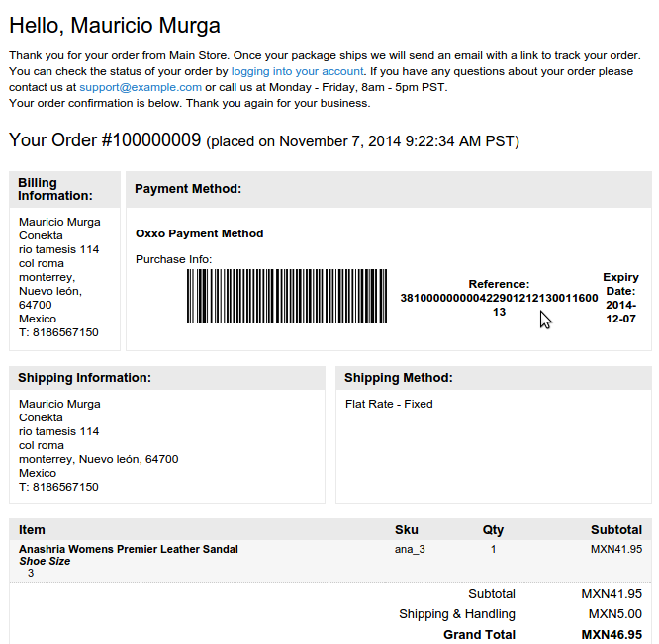
Task: Open the 'logging into your account' link
Action: (x=297, y=71)
